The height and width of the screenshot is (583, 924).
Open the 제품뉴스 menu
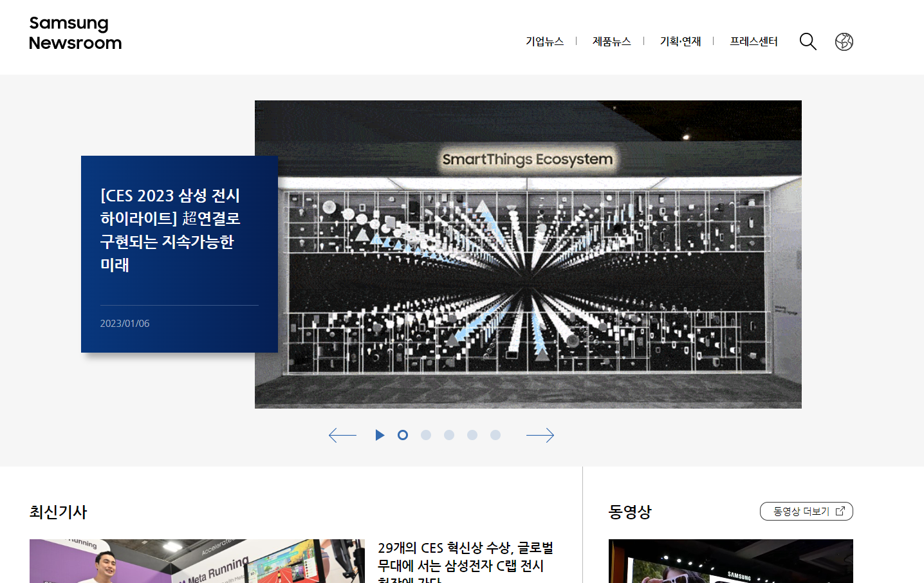(611, 41)
